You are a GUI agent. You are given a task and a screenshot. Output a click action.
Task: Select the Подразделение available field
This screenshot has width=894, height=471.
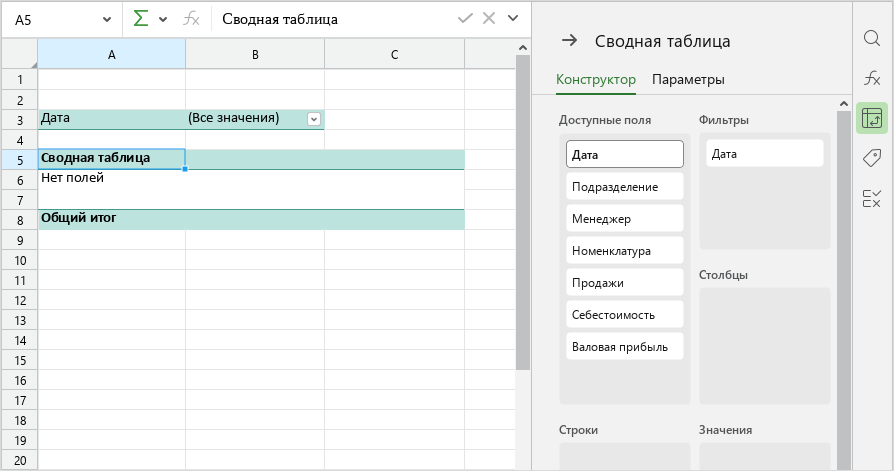click(625, 186)
